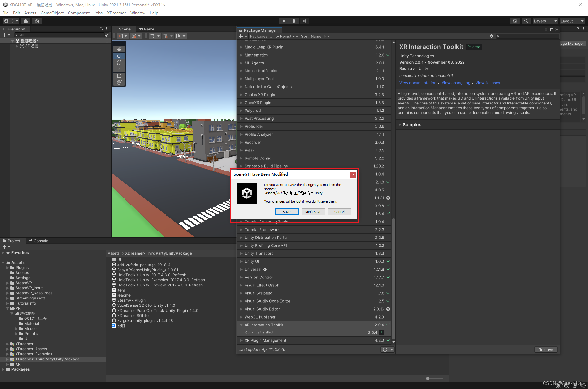The height and width of the screenshot is (389, 588).
Task: Expand the SteamVR folder
Action: click(x=8, y=283)
